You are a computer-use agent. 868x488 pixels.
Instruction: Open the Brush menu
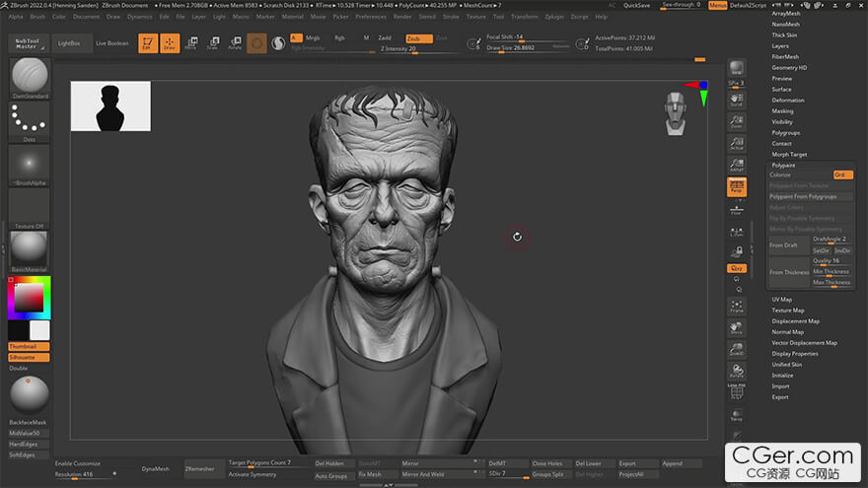coord(37,17)
